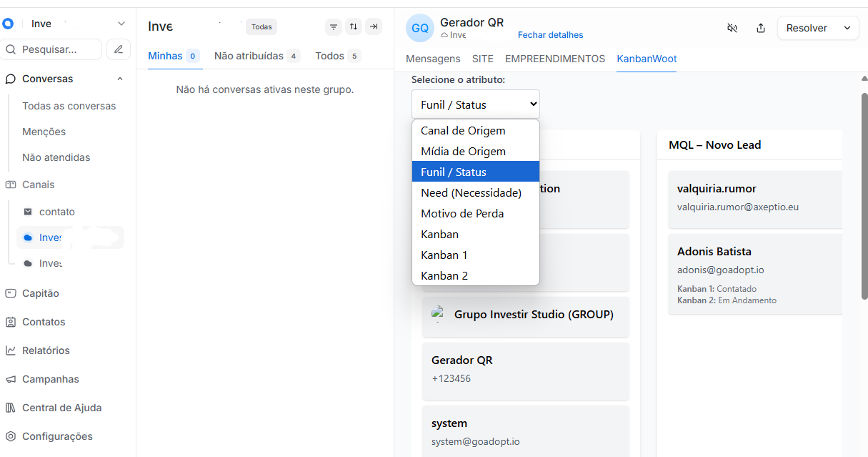The width and height of the screenshot is (868, 457).
Task: Open the compose new conversation pencil icon
Action: 119,49
